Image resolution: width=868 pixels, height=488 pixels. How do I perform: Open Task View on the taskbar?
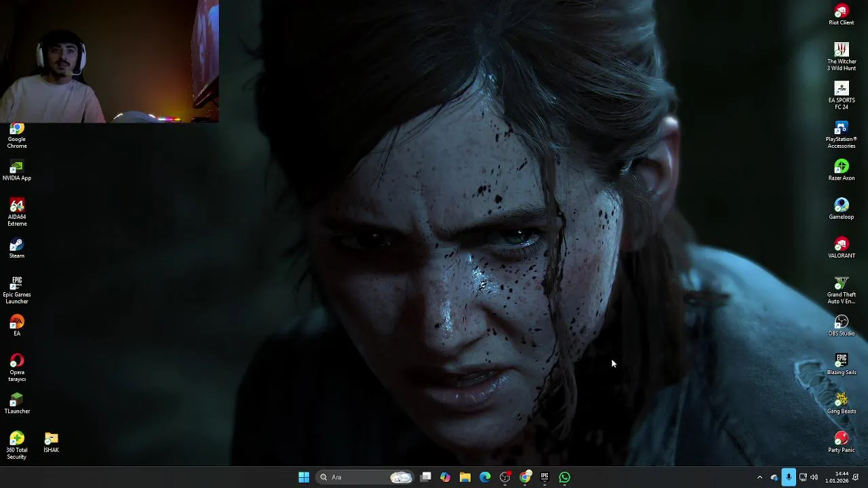tap(426, 477)
